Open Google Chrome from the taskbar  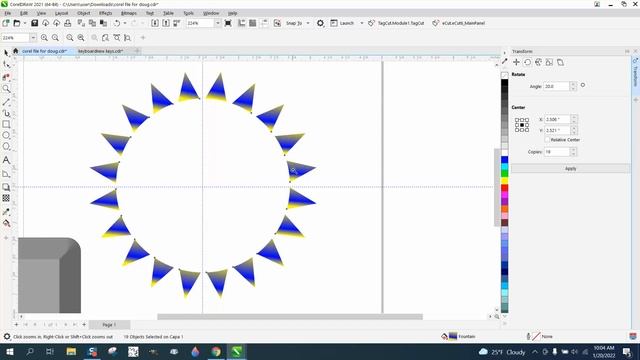coord(216,351)
